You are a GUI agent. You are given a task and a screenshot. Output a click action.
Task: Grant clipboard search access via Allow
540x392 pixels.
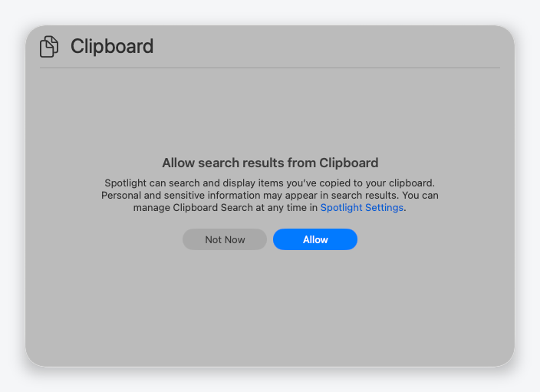tap(315, 239)
